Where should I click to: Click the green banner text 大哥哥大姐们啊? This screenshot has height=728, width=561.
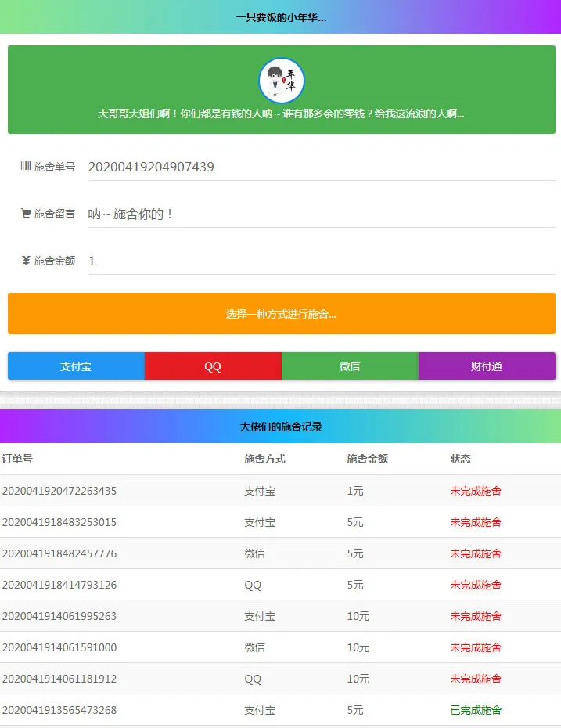click(281, 114)
